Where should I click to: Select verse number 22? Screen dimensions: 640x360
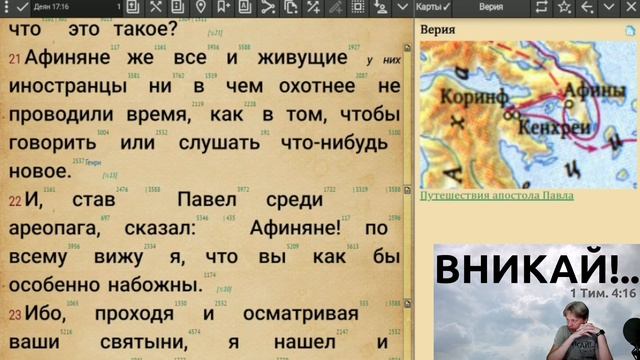(x=15, y=201)
